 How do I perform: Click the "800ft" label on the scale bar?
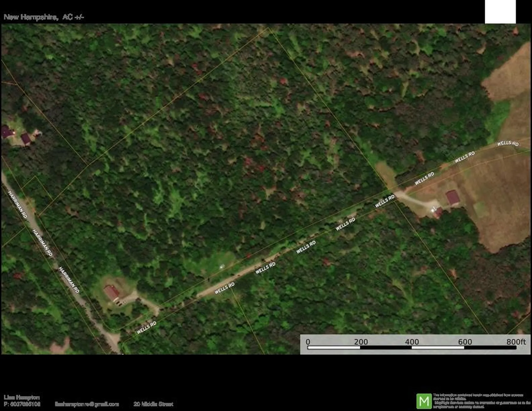coord(516,342)
